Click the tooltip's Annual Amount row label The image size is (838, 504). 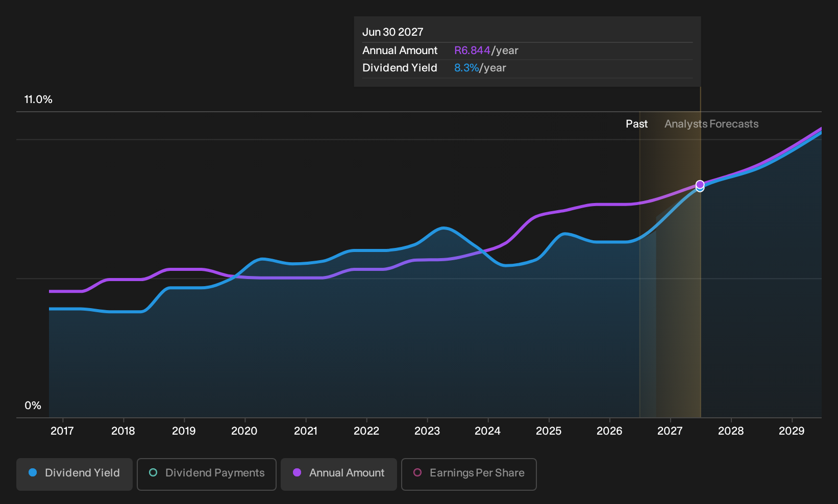coord(400,51)
